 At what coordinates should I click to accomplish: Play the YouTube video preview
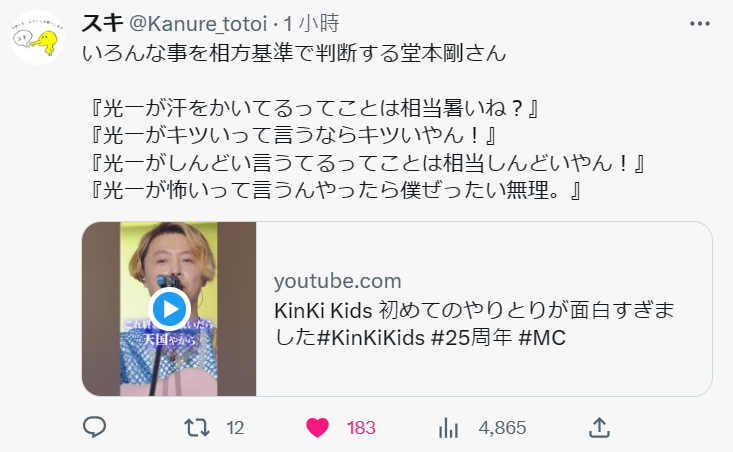(x=169, y=309)
